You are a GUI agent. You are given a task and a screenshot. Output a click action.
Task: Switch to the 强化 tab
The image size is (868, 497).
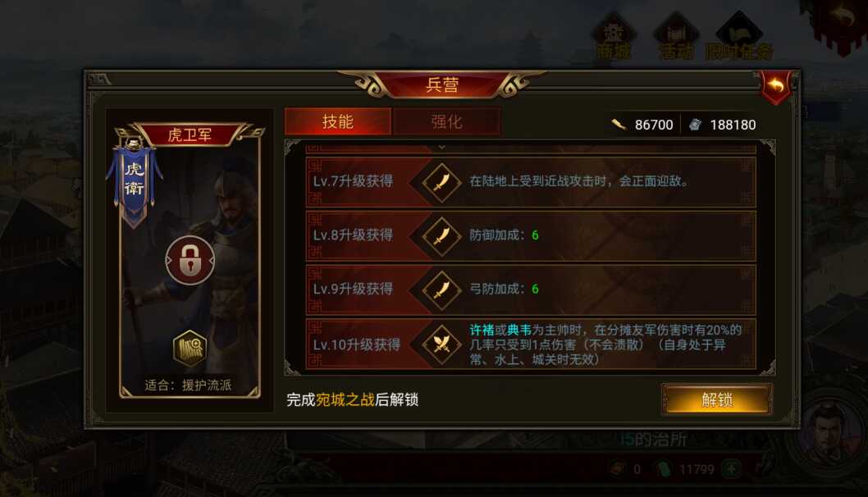447,121
